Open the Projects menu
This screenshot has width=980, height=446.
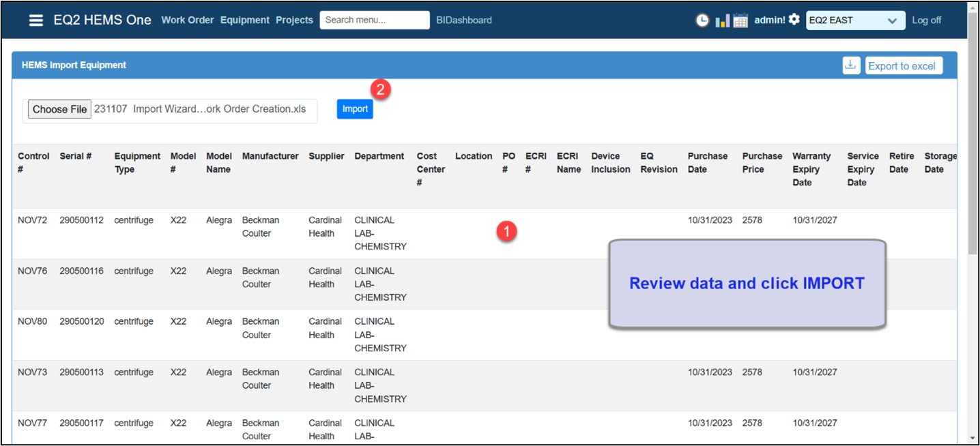(x=294, y=20)
